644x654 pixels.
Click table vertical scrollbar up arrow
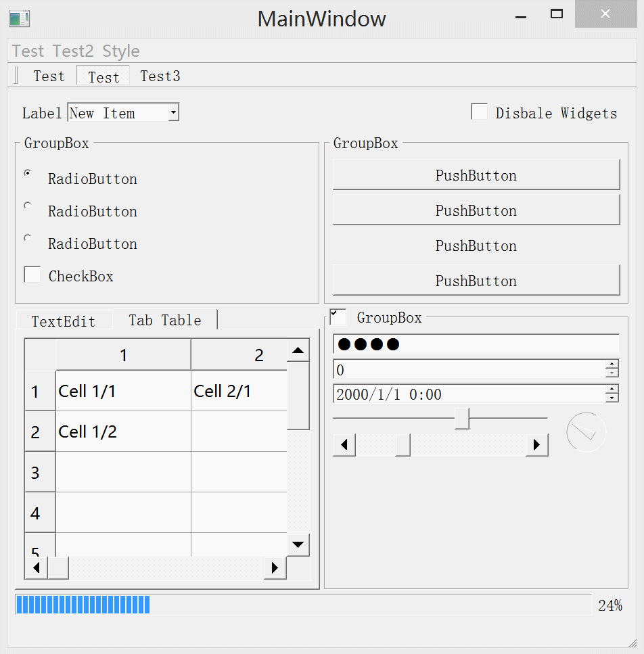(298, 350)
